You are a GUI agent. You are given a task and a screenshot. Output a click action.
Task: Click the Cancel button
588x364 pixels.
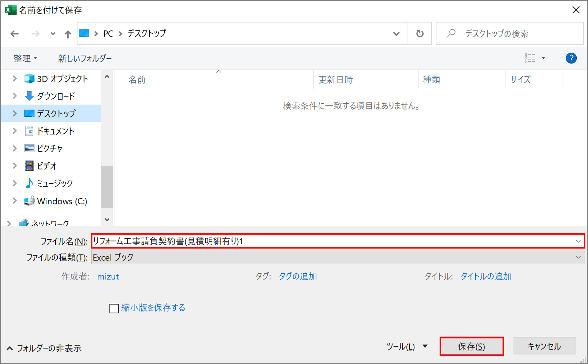tap(544, 346)
